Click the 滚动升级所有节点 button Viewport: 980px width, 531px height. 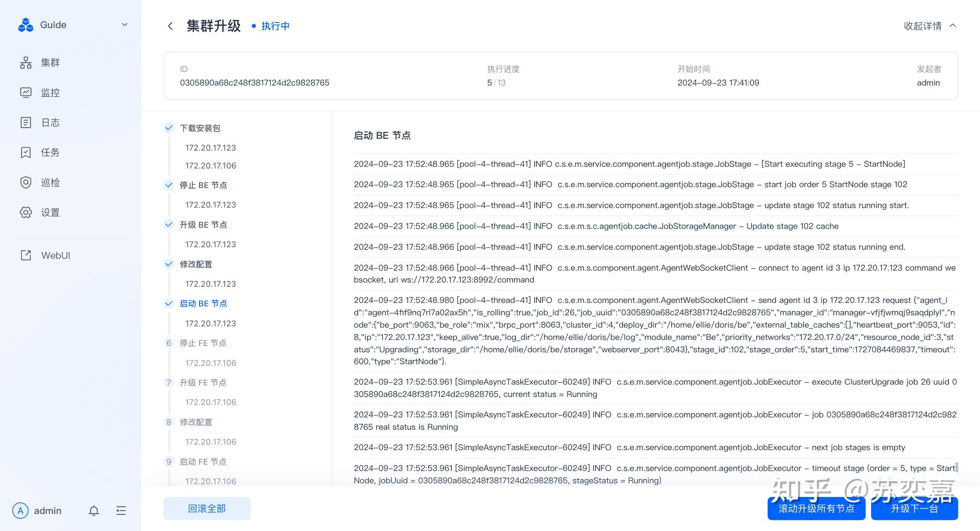[x=816, y=509]
